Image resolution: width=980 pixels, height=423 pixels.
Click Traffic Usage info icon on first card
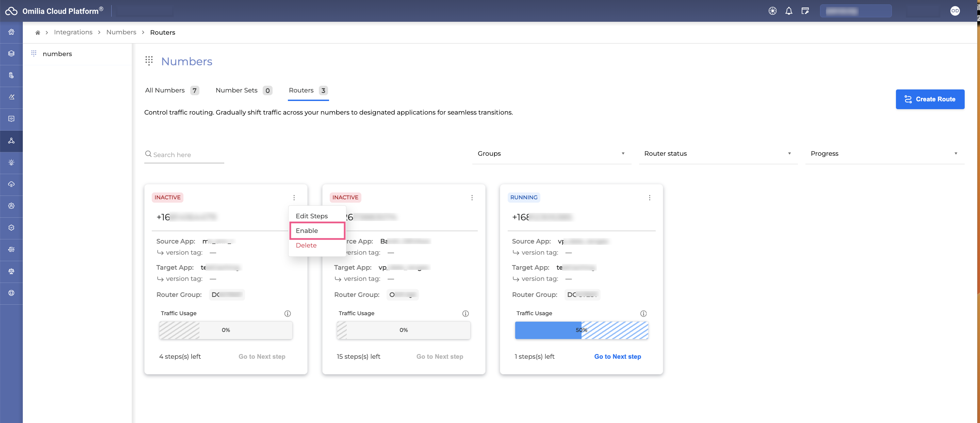[x=288, y=314]
